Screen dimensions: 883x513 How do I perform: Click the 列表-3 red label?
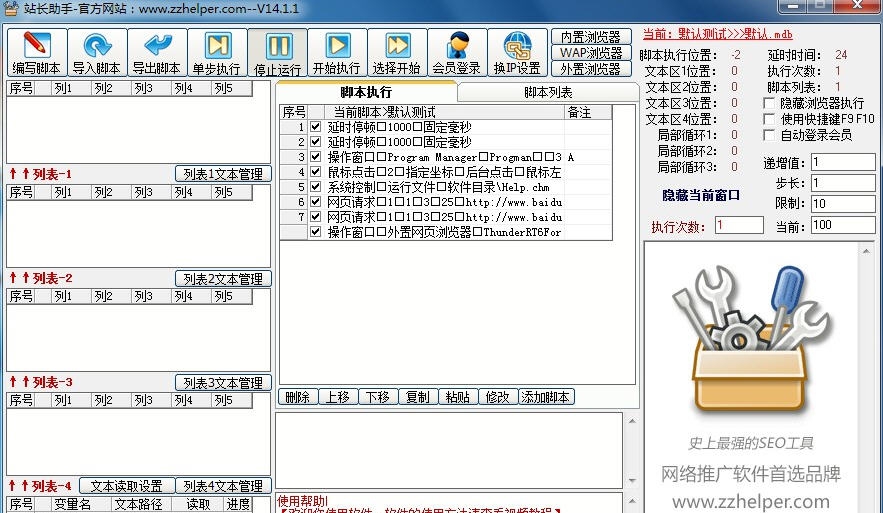tap(52, 382)
